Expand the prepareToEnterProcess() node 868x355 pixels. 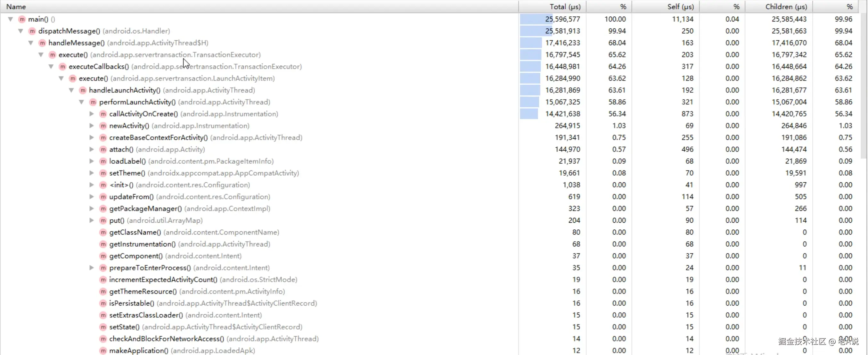[x=91, y=268]
